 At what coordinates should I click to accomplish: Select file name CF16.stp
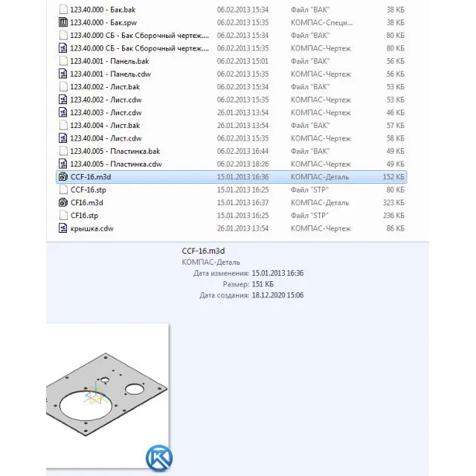click(x=84, y=216)
